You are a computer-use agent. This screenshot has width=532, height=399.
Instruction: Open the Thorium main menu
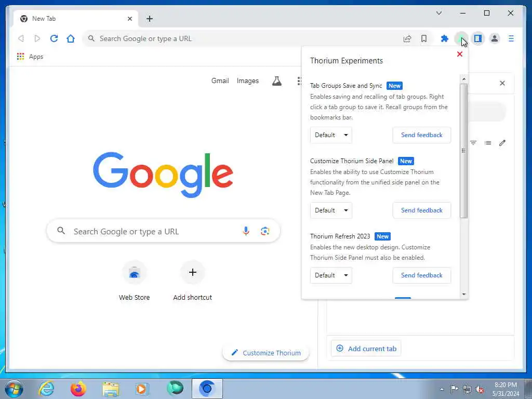point(511,38)
